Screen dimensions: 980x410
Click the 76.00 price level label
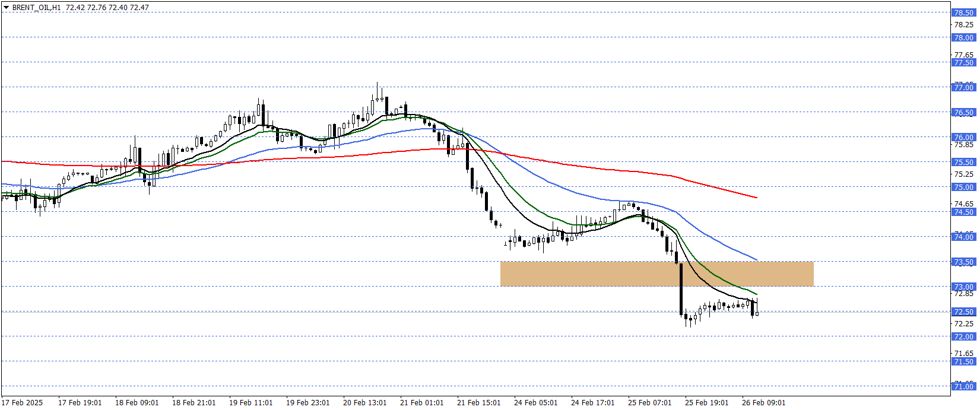pos(963,137)
